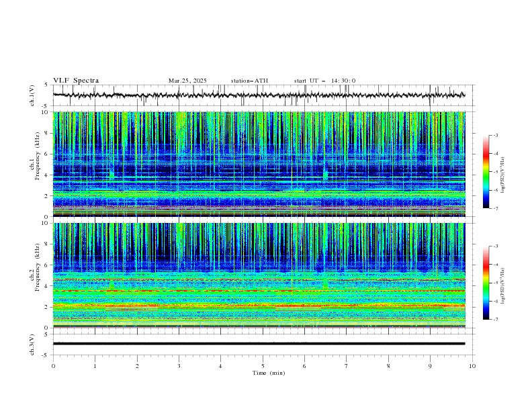Click the log(PSD) label beside ch.1 colorbar
Viewport: 532px width, 411px height.
503,175
